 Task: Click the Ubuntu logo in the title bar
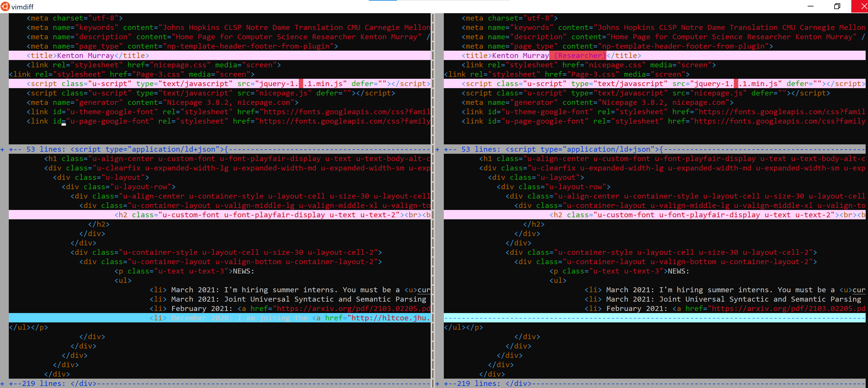(5, 6)
